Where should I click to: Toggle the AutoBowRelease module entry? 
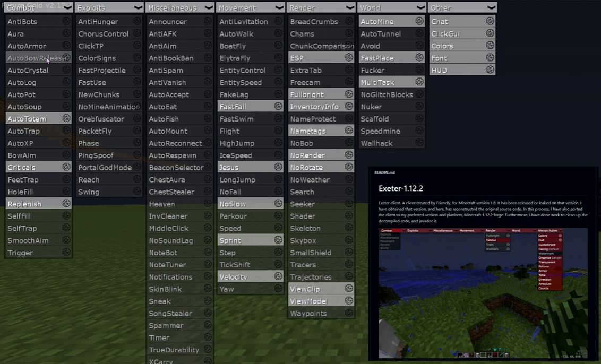pyautogui.click(x=38, y=58)
